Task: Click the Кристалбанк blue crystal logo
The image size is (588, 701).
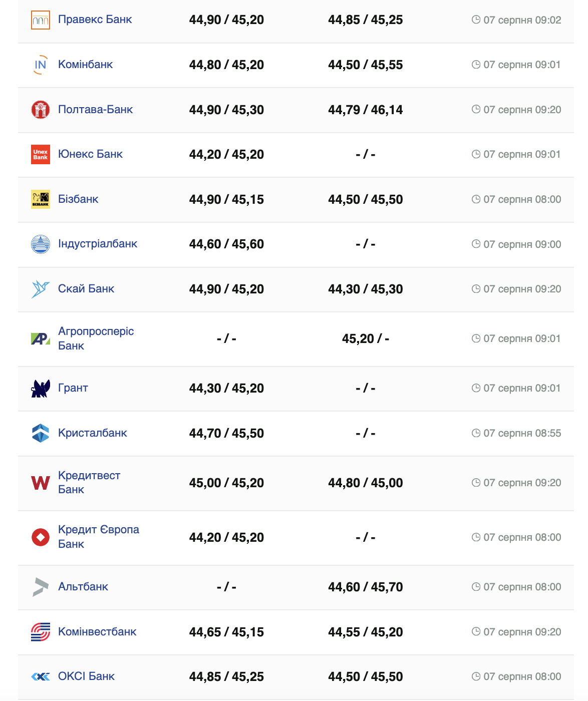Action: [41, 433]
